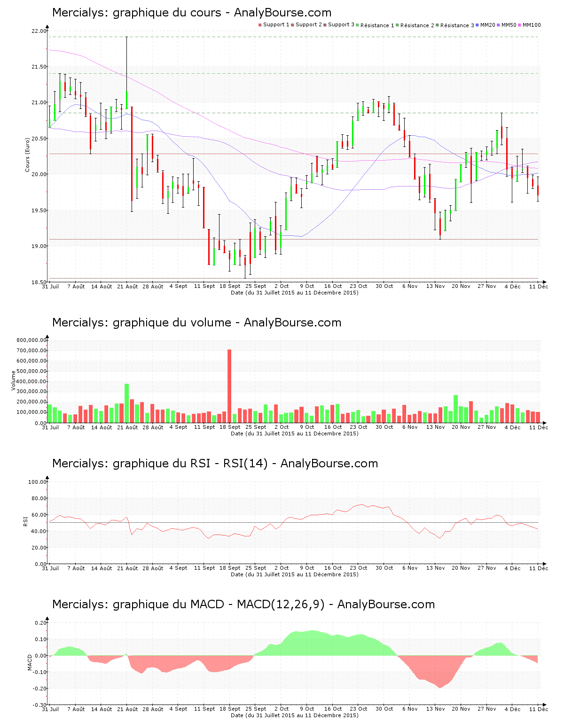The height and width of the screenshot is (728, 564).
Task: Click the date range caption under RSI chart
Action: click(x=295, y=574)
